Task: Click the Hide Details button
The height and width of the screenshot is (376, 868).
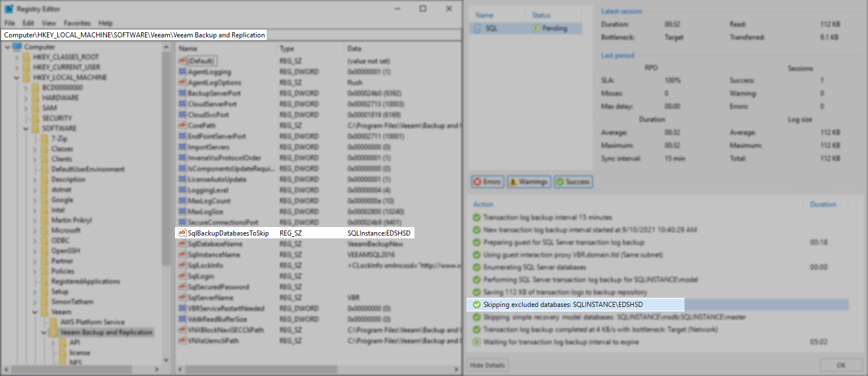Action: pyautogui.click(x=488, y=365)
